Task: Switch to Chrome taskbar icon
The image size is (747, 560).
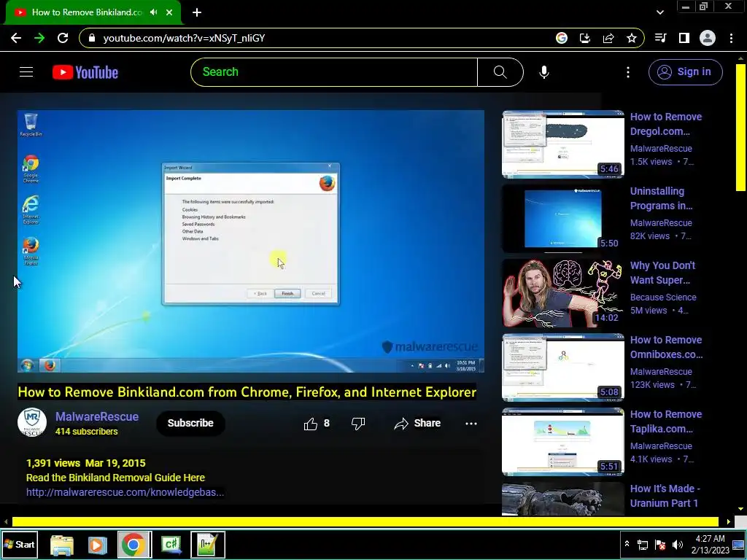Action: point(133,545)
